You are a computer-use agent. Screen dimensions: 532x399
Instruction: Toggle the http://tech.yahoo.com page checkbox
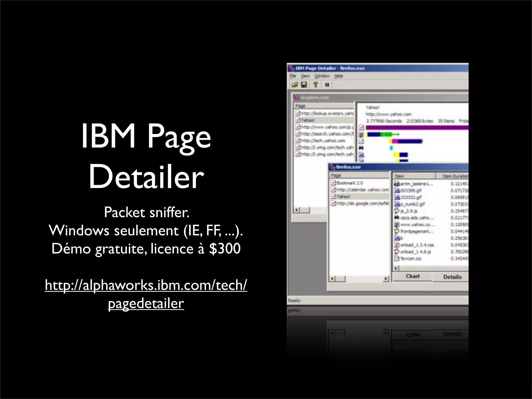pos(298,141)
